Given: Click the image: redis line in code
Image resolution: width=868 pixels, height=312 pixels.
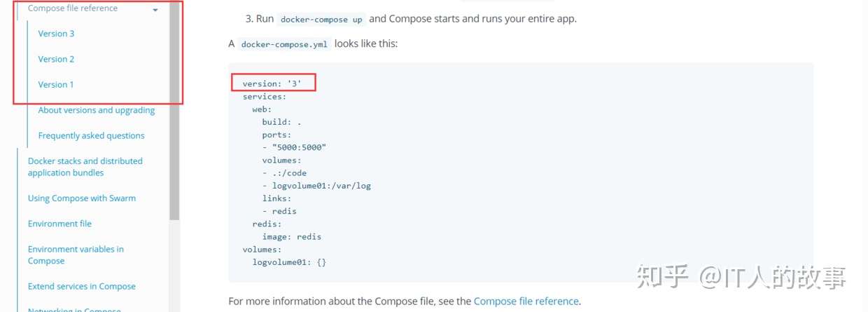Looking at the screenshot, I should click(x=292, y=236).
